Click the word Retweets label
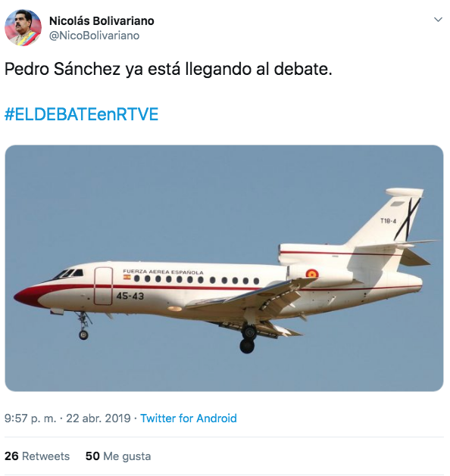 tap(46, 456)
